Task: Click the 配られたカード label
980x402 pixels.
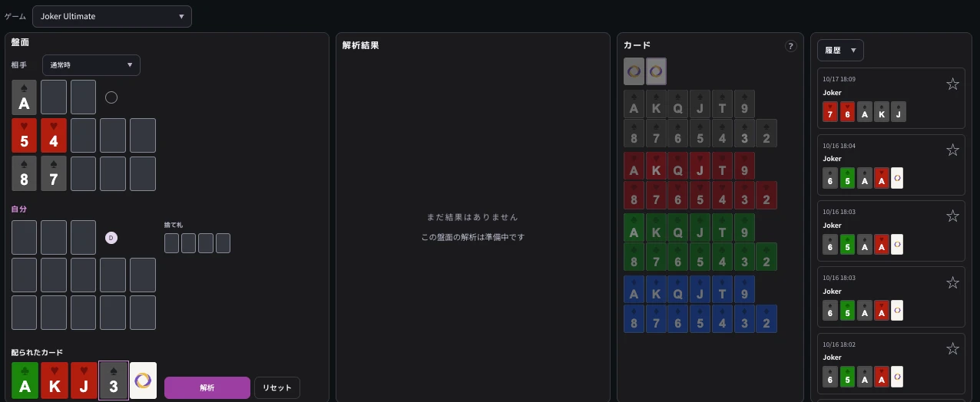Action: (x=37, y=352)
